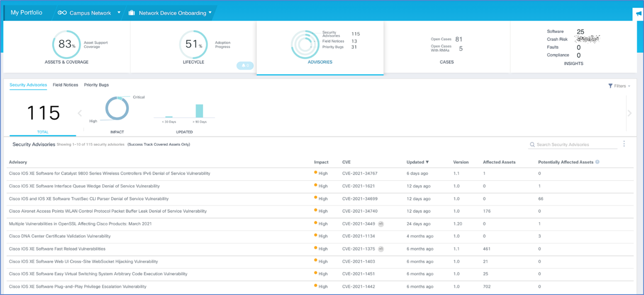
Task: Expand the Filters dropdown
Action: tap(619, 86)
